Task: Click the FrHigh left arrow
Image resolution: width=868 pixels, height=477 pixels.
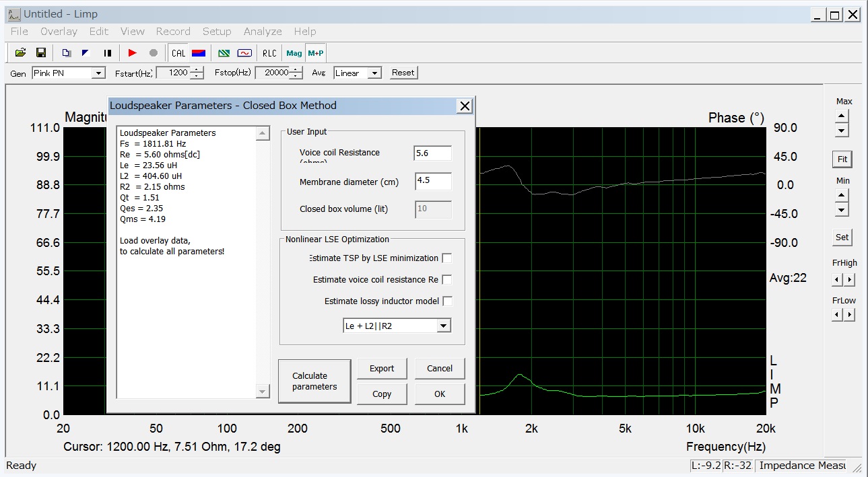Action: point(837,279)
